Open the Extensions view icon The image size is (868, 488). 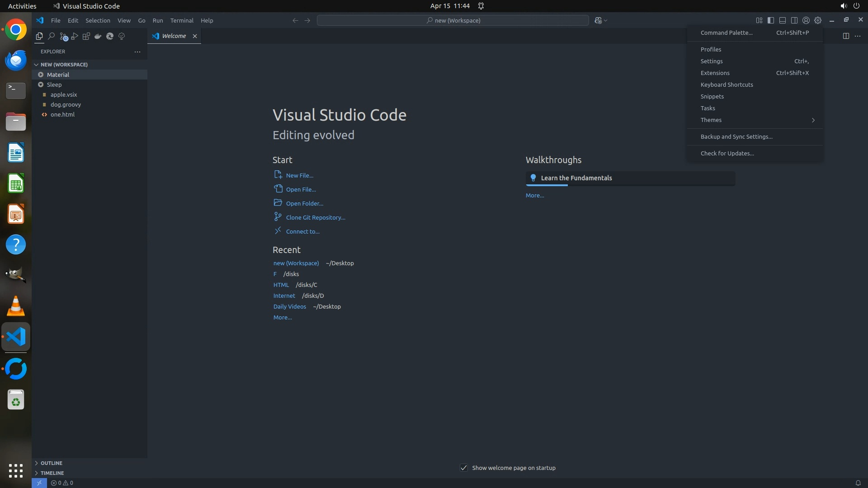click(86, 36)
